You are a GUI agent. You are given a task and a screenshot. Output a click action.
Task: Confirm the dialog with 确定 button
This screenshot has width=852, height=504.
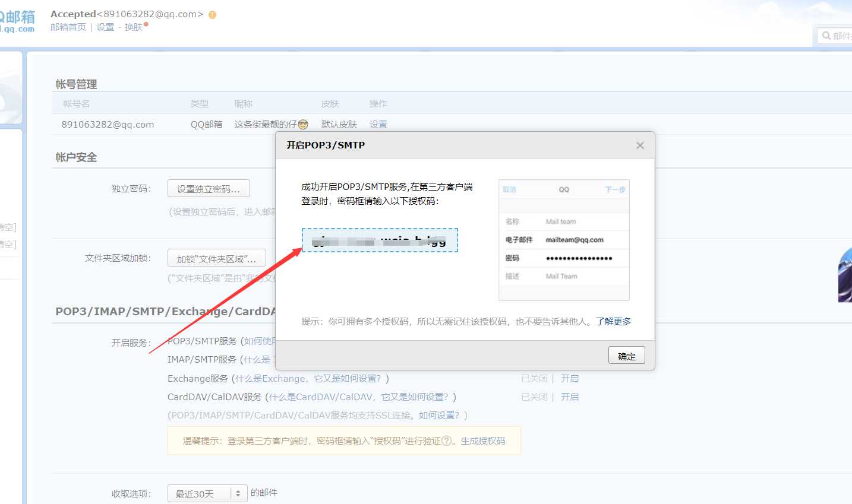(627, 356)
